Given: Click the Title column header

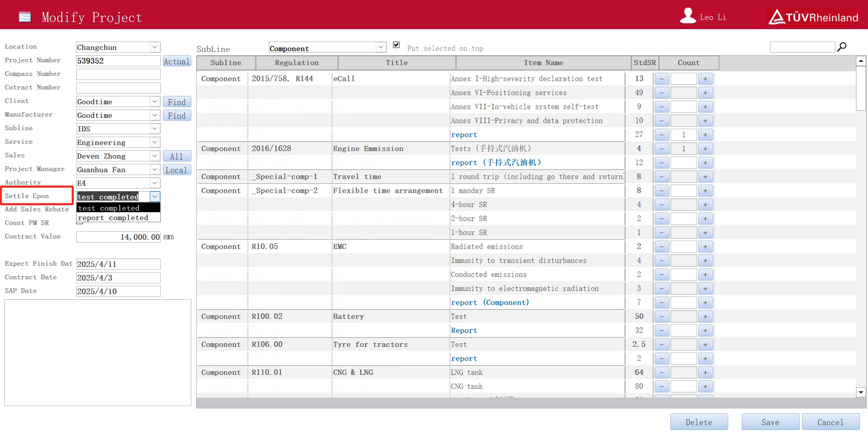Looking at the screenshot, I should click(397, 63).
